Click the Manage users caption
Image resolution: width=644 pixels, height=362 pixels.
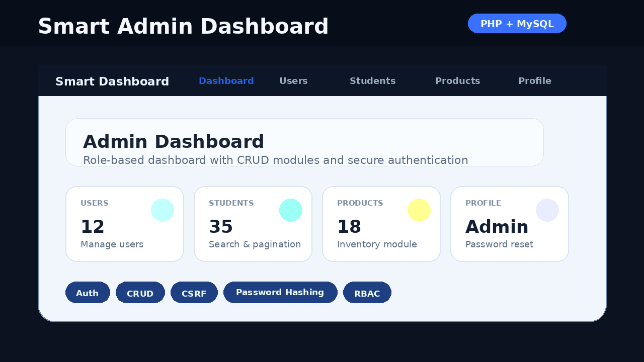point(112,244)
